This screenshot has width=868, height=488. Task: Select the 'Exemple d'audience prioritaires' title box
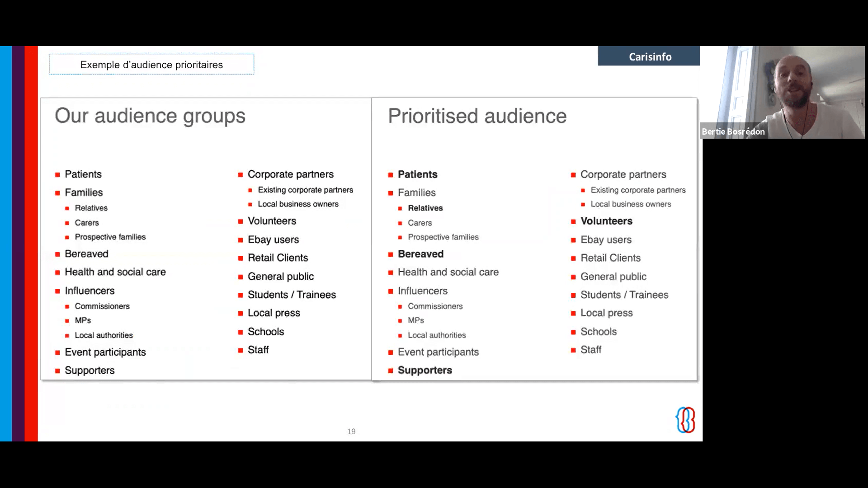click(x=151, y=64)
